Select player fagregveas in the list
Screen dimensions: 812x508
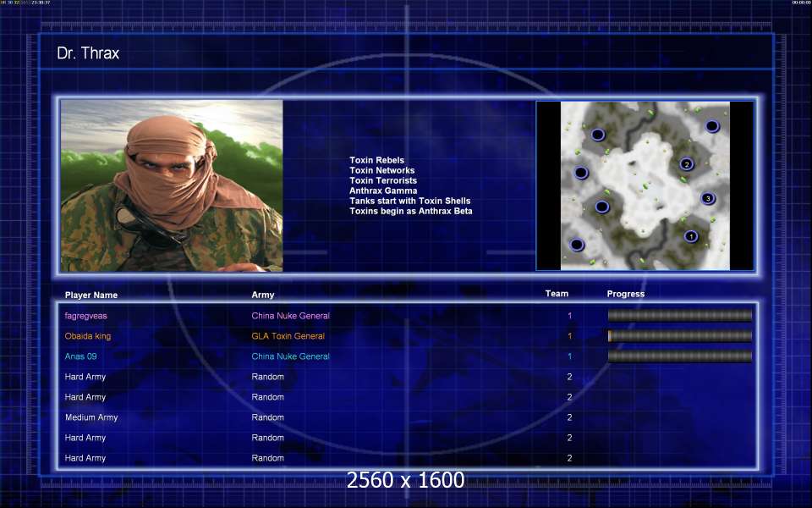click(x=86, y=316)
